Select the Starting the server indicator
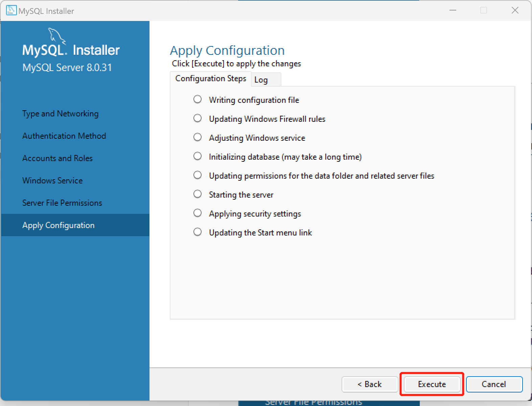Image resolution: width=532 pixels, height=406 pixels. click(x=198, y=194)
